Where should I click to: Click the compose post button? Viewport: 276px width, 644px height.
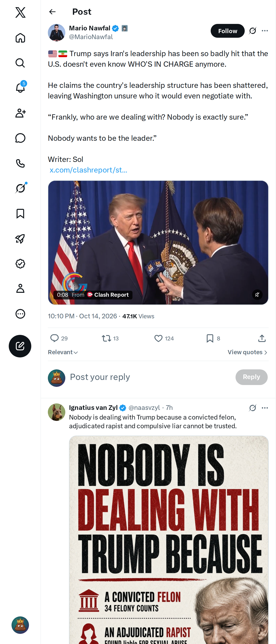click(x=20, y=346)
